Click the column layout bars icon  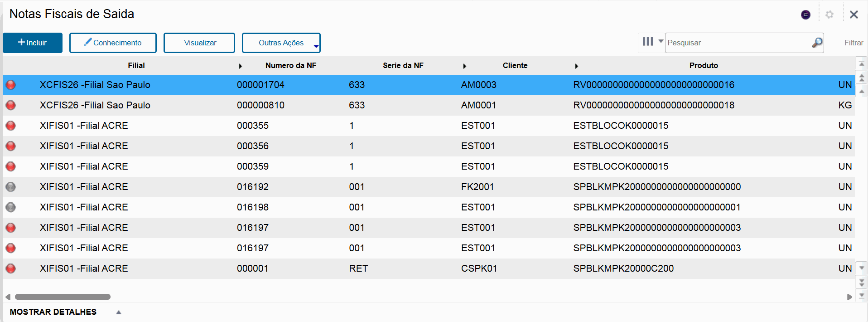click(x=648, y=42)
